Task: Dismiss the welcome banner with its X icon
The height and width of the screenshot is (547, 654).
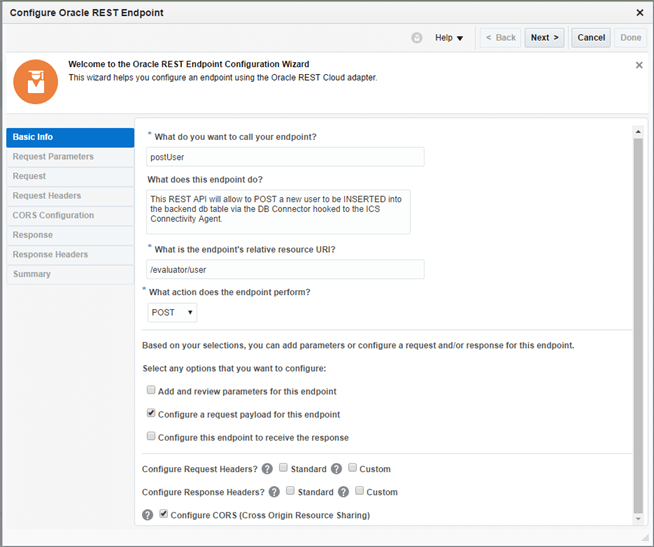Action: [x=639, y=65]
